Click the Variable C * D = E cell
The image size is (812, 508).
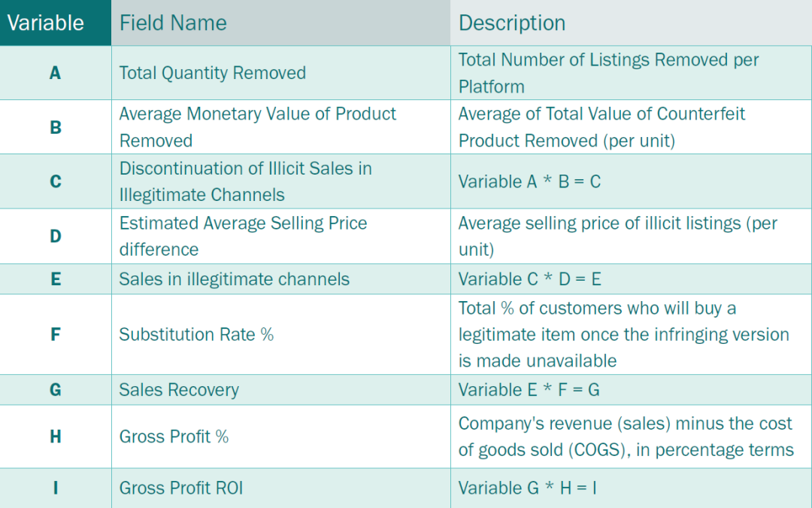click(x=632, y=279)
